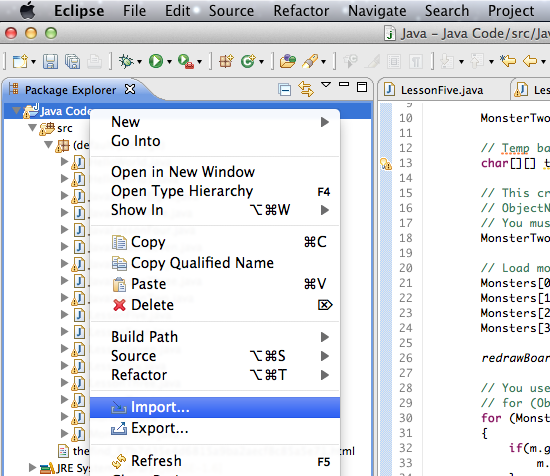
Task: Open the New Java Class dropdown arrow
Action: coord(262,62)
